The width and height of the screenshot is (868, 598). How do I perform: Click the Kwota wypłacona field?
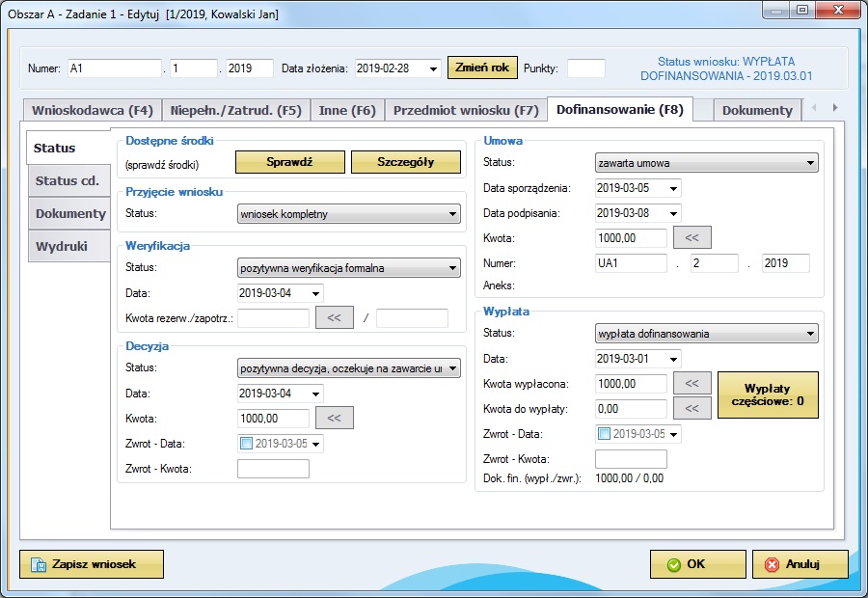pos(631,384)
